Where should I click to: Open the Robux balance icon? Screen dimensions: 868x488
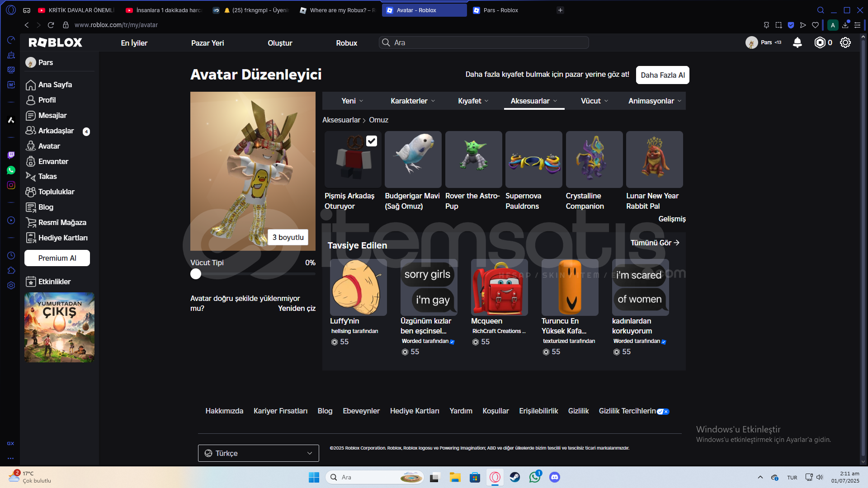(820, 42)
